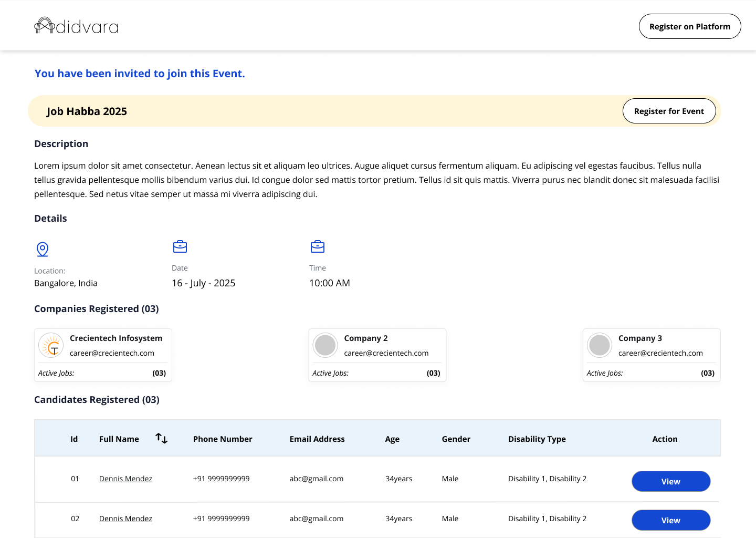Click the Full Name column header

coord(119,439)
